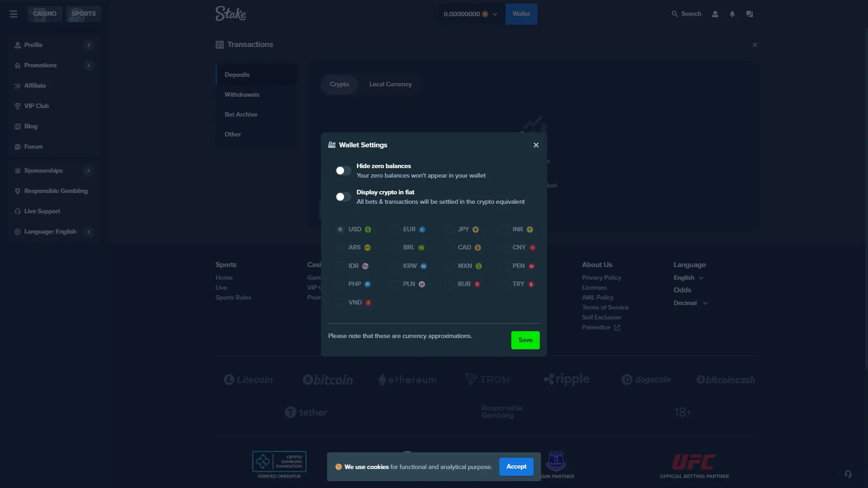Select the INR currency radio button

(505, 230)
